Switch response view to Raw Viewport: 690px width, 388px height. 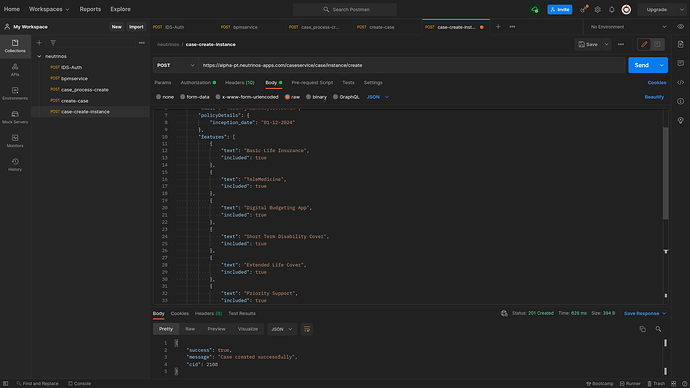click(190, 329)
